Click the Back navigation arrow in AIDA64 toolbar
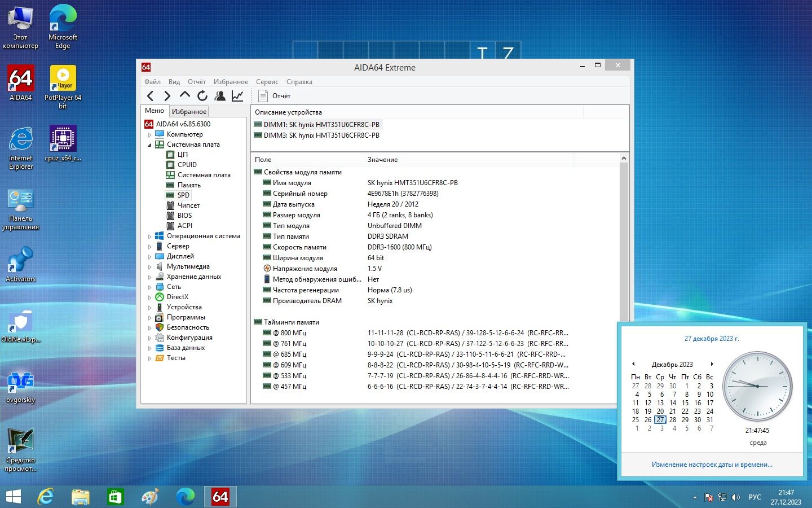Screen dimensions: 812x508 pos(150,96)
